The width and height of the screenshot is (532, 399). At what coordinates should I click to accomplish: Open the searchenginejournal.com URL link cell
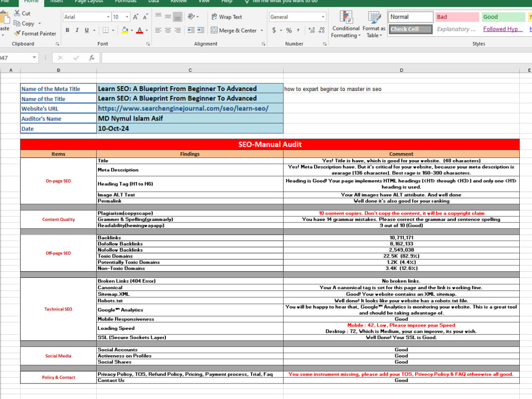pyautogui.click(x=190, y=108)
